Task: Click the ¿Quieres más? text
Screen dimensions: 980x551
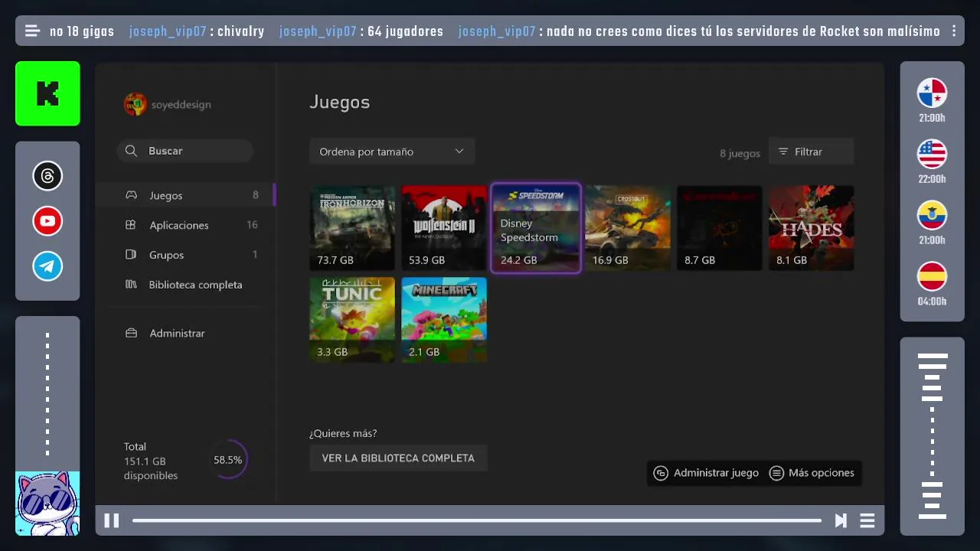Action: pyautogui.click(x=343, y=433)
